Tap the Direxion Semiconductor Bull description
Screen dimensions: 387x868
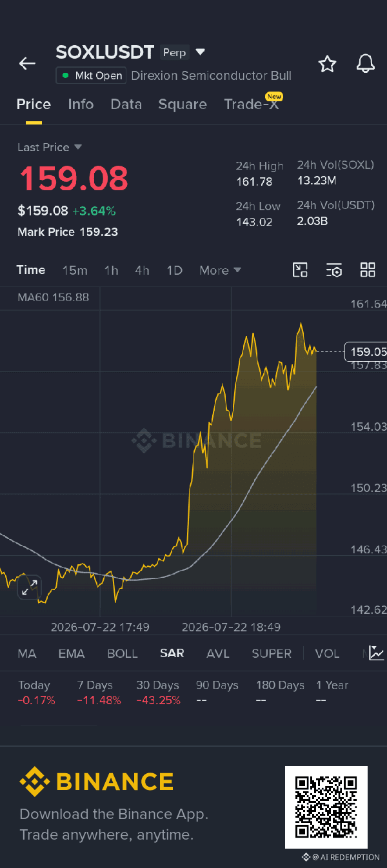click(211, 75)
